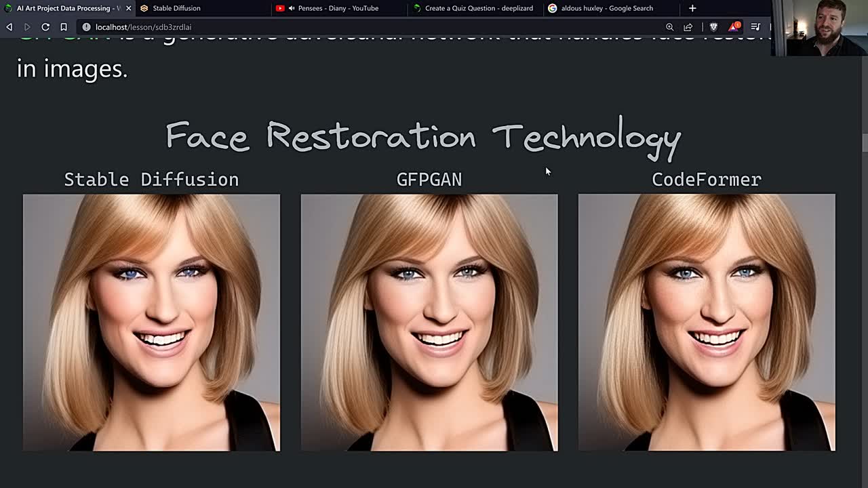Screen dimensions: 868x488
Task: Click the CodeFormer restored face image
Action: 707,323
